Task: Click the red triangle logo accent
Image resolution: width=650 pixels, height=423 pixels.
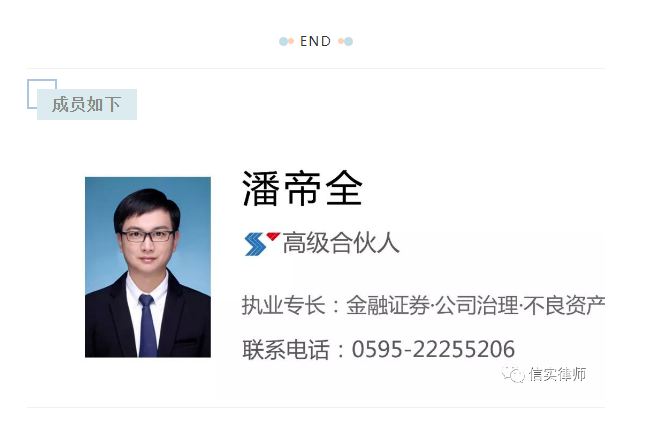Action: (x=273, y=236)
